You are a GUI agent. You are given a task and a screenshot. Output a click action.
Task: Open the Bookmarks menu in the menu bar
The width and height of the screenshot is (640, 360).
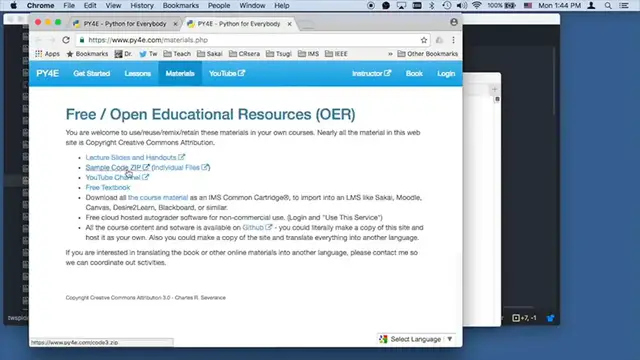click(180, 6)
